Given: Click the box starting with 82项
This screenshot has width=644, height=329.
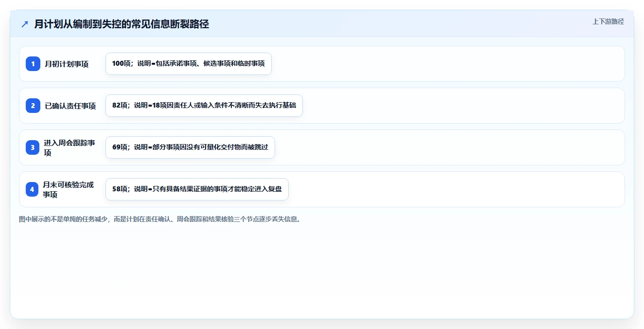Looking at the screenshot, I should [204, 106].
